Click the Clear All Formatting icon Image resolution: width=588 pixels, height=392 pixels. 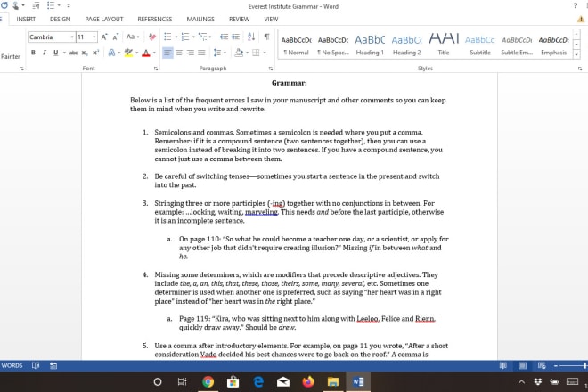click(151, 37)
